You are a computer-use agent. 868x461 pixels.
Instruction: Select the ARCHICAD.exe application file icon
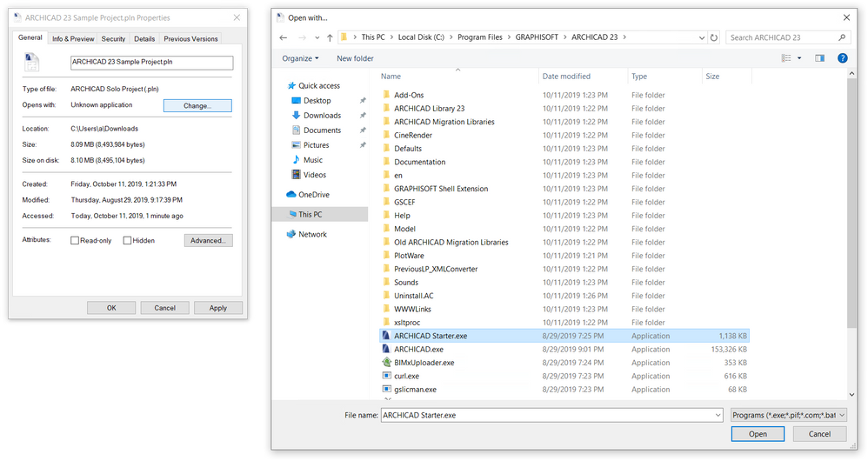386,349
